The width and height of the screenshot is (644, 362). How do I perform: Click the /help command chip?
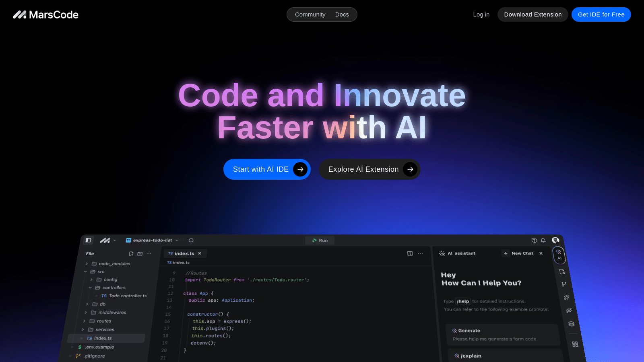point(463,301)
